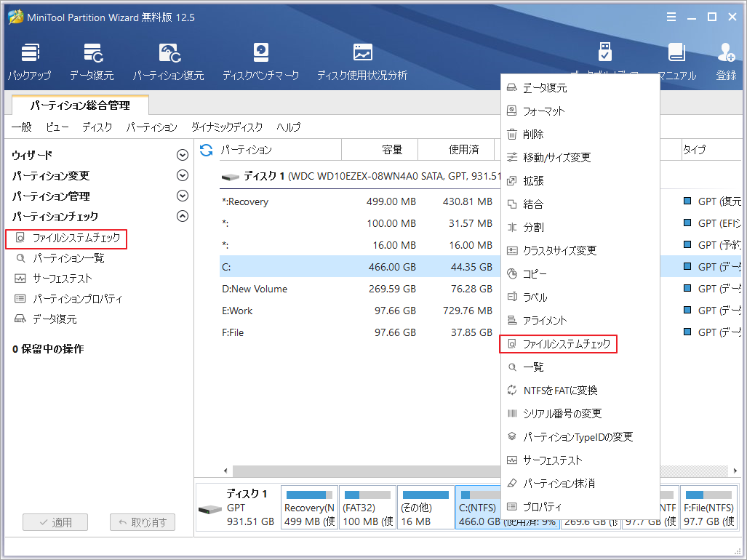Select the D:New Volume partition row
This screenshot has width=747, height=560.
pyautogui.click(x=360, y=289)
